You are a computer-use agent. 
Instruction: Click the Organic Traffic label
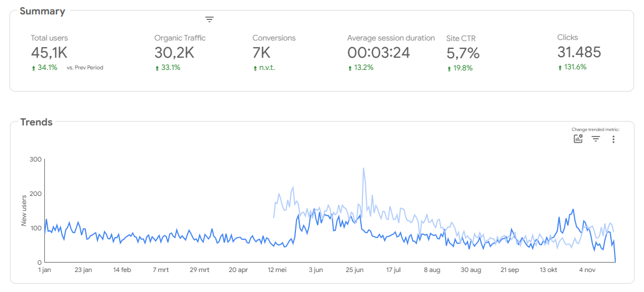click(x=180, y=38)
